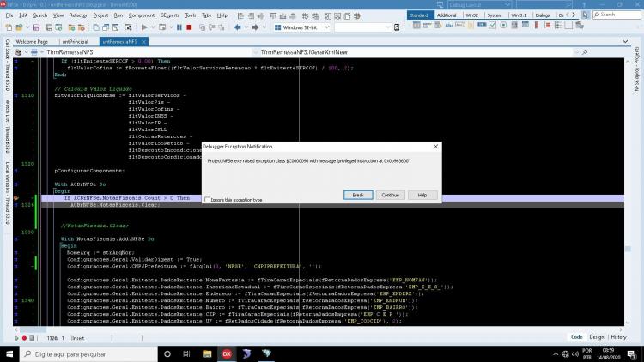Expand the Back navigation history dropdown
This screenshot has height=362, width=644.
246,27
